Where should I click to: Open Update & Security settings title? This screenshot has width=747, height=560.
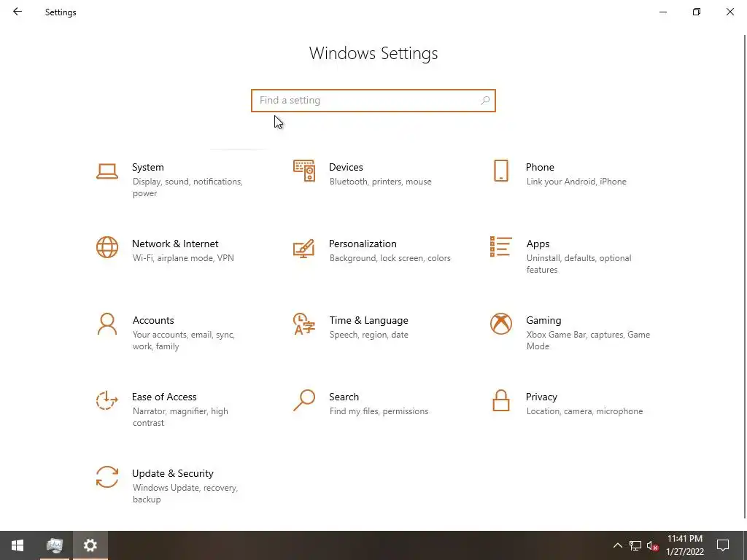click(x=172, y=474)
